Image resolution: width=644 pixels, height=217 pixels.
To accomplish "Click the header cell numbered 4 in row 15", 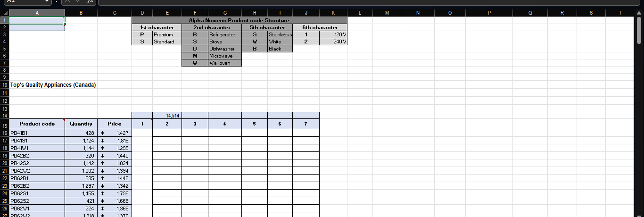I will coord(225,124).
